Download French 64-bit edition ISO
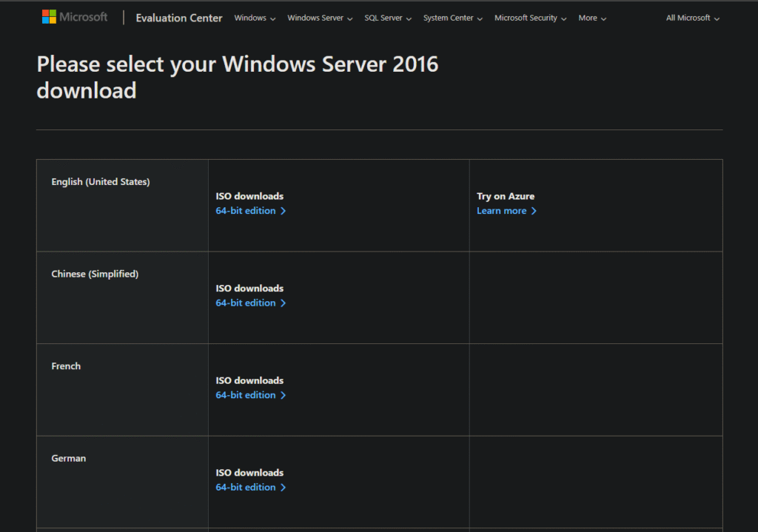 251,395
